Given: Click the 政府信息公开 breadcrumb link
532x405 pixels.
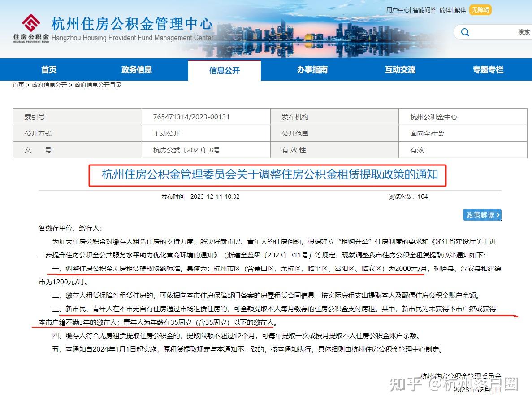Looking at the screenshot, I should [49, 85].
